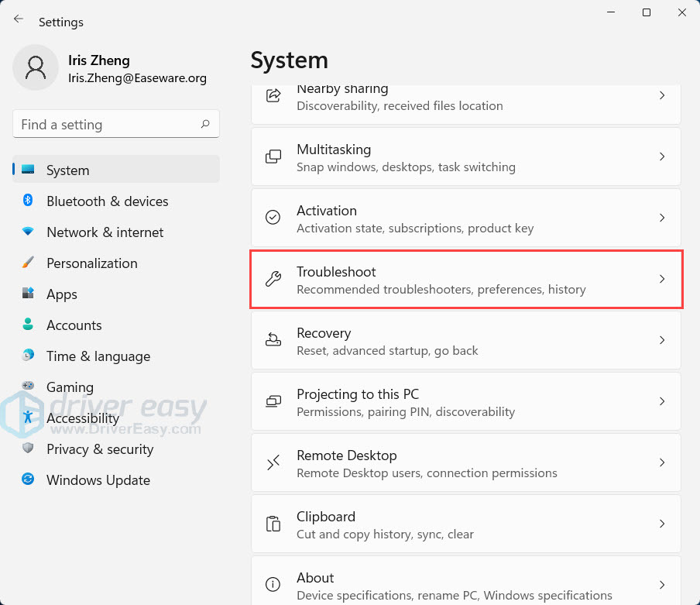Viewport: 700px width, 605px height.
Task: Click the Projecting to this PC icon
Action: tap(273, 401)
